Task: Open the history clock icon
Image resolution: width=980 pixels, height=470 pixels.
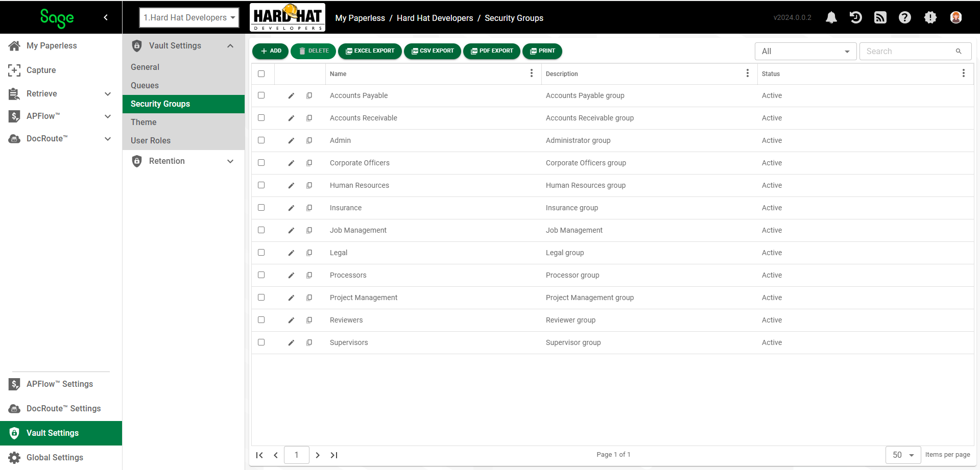Action: pyautogui.click(x=856, y=18)
